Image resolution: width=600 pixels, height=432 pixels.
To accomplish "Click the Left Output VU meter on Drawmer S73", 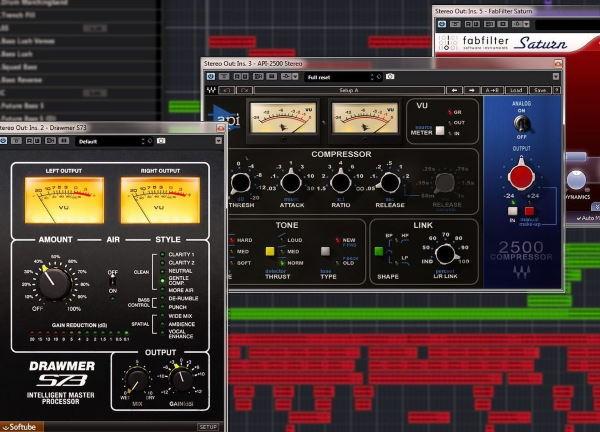I will (x=64, y=200).
